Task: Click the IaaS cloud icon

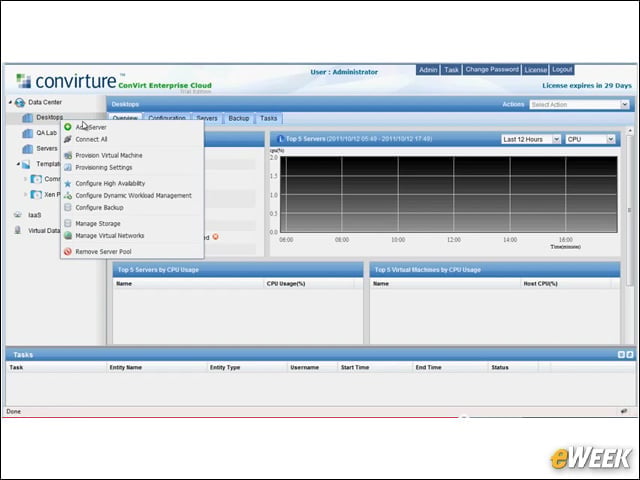Action: 18,215
